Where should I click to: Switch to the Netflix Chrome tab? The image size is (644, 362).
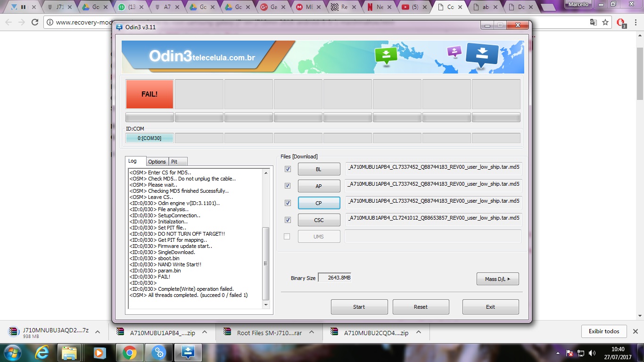tap(379, 7)
